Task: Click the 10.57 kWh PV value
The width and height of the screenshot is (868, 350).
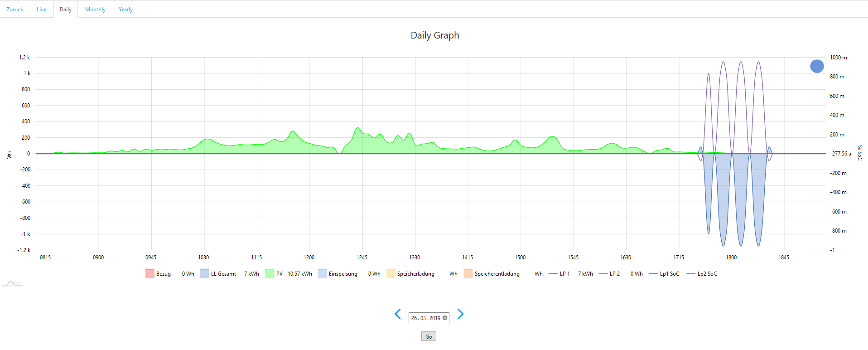Action: click(300, 274)
